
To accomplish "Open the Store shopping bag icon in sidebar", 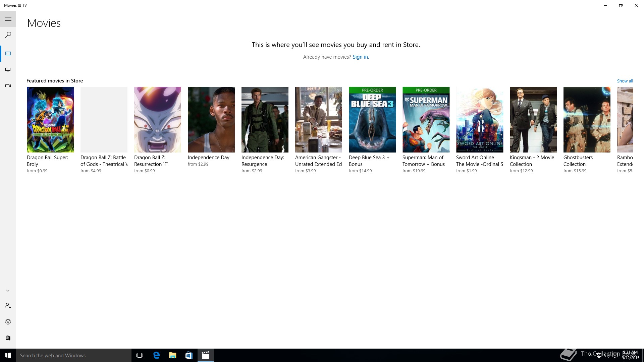I will 8,338.
